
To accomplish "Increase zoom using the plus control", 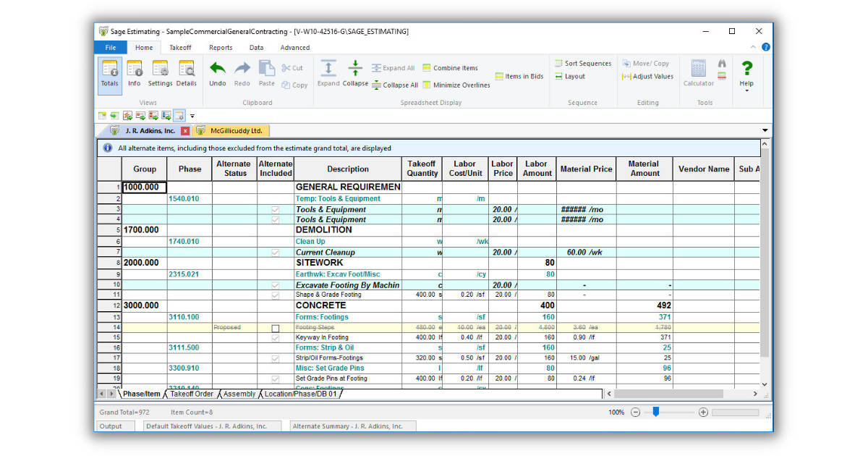I will pos(702,411).
